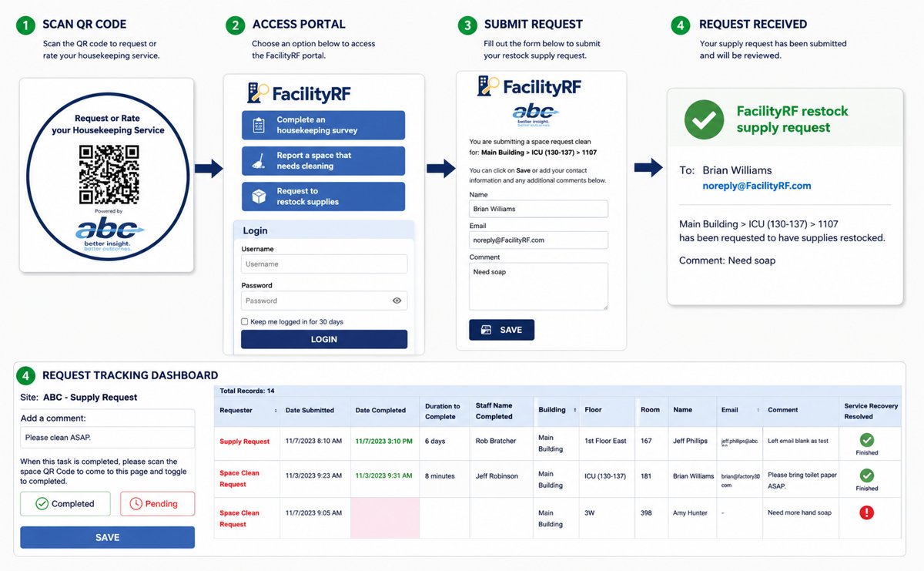Click the red alert icon in Amy Hunter row

point(867,512)
